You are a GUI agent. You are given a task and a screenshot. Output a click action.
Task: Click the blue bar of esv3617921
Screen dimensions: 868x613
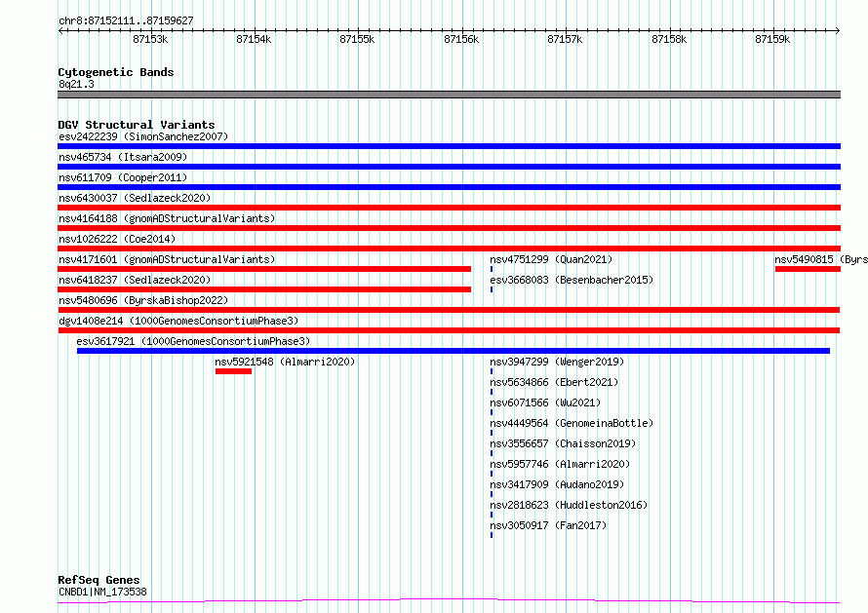[x=454, y=351]
